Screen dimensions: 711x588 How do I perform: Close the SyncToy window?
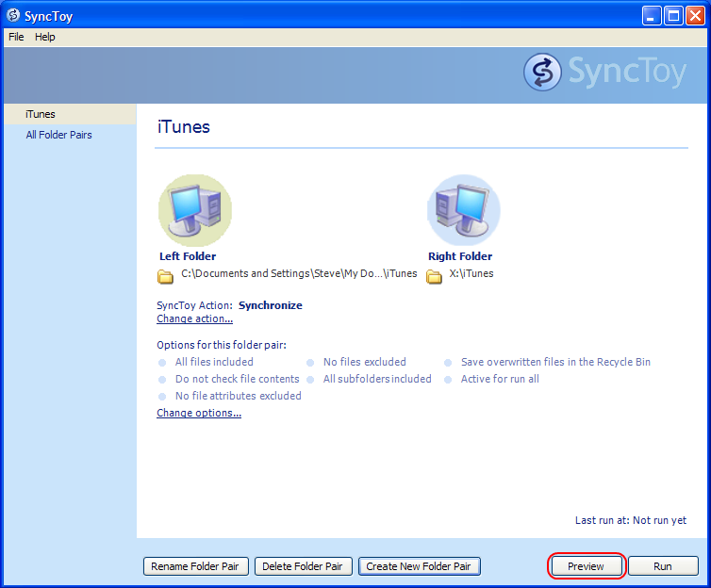[x=695, y=16]
